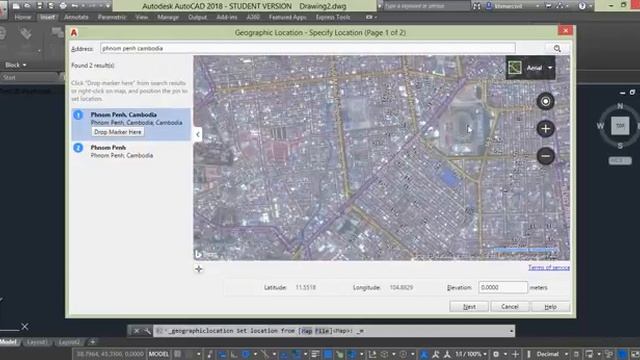Click the Plot printer quick access icon
This screenshot has height=360, width=640.
63,6
